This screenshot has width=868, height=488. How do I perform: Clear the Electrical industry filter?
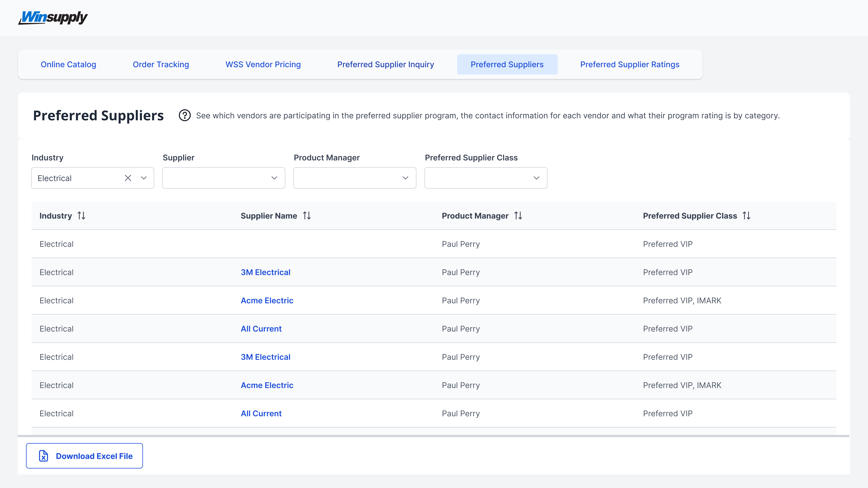point(128,178)
